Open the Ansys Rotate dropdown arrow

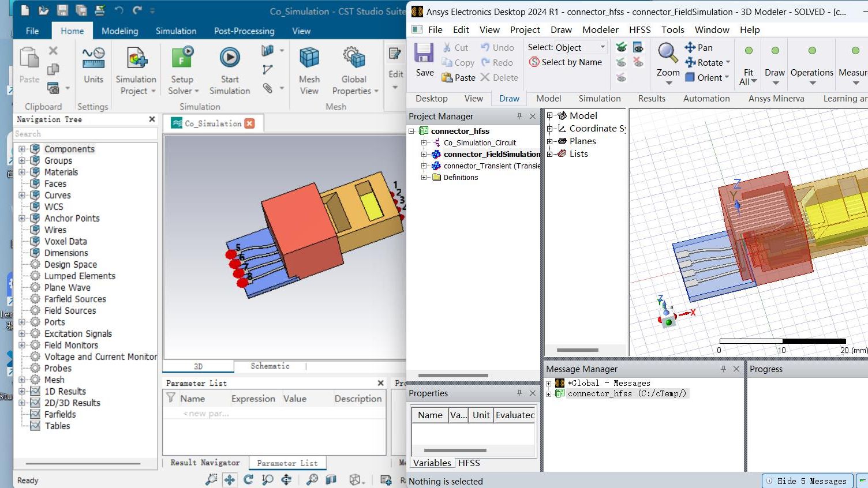tap(728, 62)
